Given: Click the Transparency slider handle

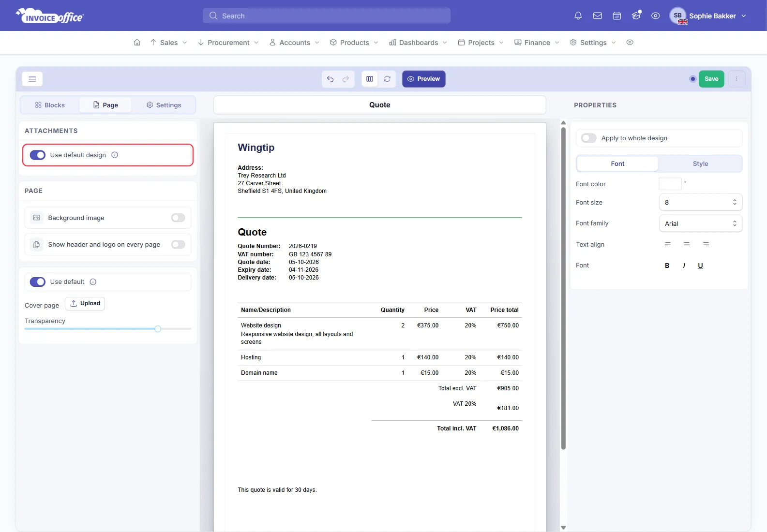Looking at the screenshot, I should [x=158, y=329].
